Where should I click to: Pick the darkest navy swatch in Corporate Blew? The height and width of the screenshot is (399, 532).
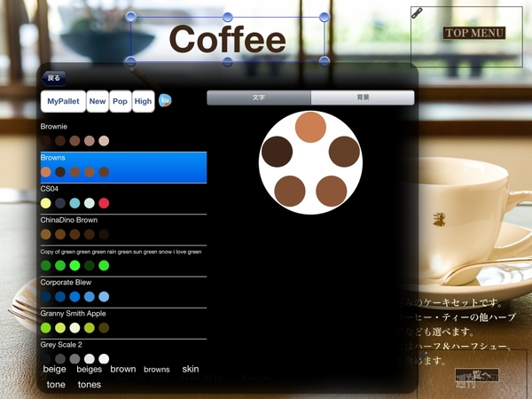(x=46, y=296)
